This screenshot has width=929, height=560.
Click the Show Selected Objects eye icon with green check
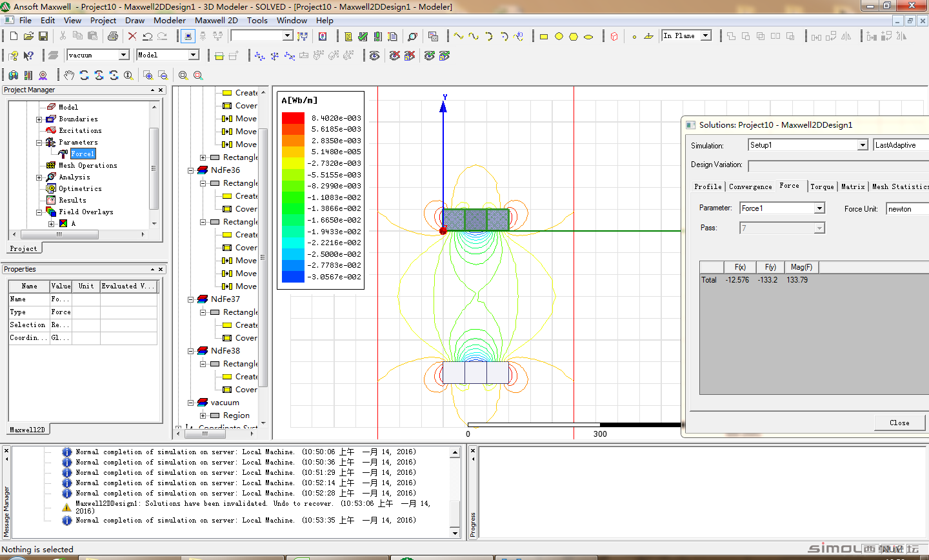pyautogui.click(x=429, y=55)
